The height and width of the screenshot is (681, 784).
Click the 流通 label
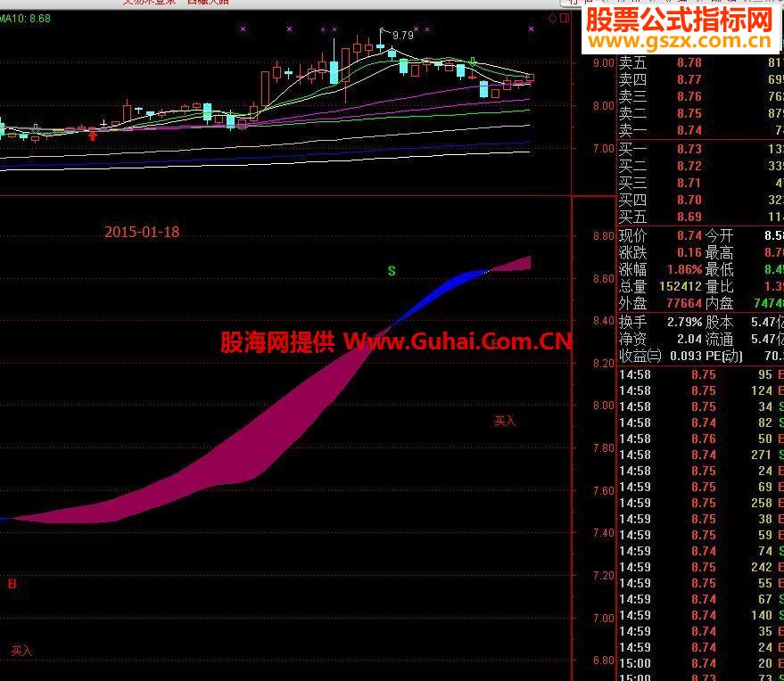pos(720,340)
